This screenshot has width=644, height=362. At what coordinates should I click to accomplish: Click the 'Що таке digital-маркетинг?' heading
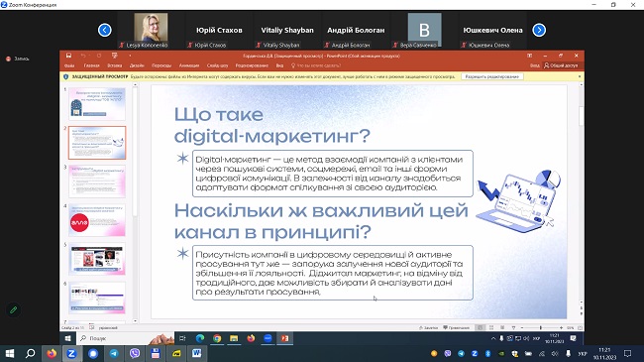[271, 125]
